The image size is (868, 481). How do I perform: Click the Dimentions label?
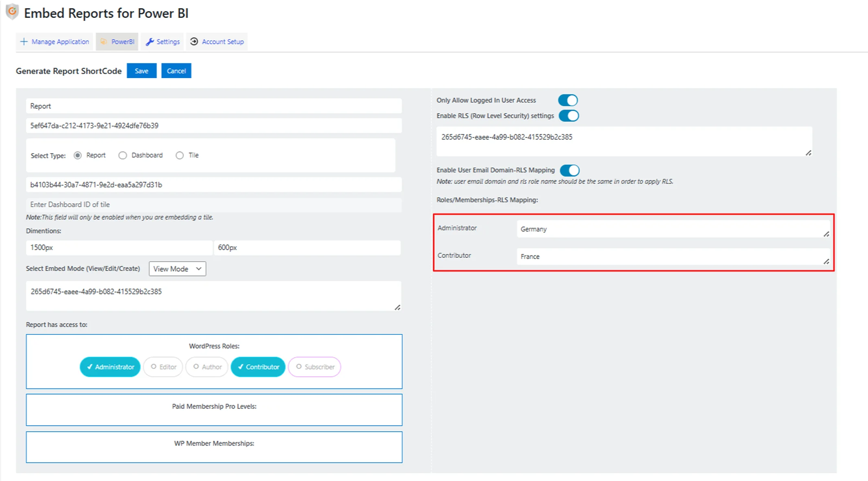point(44,231)
